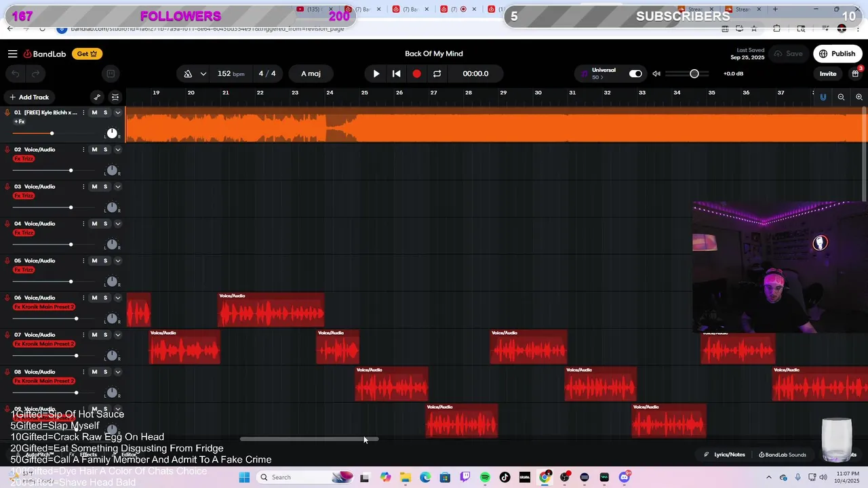Image resolution: width=868 pixels, height=488 pixels.
Task: Open track 05 three-dot options menu
Action: point(83,261)
